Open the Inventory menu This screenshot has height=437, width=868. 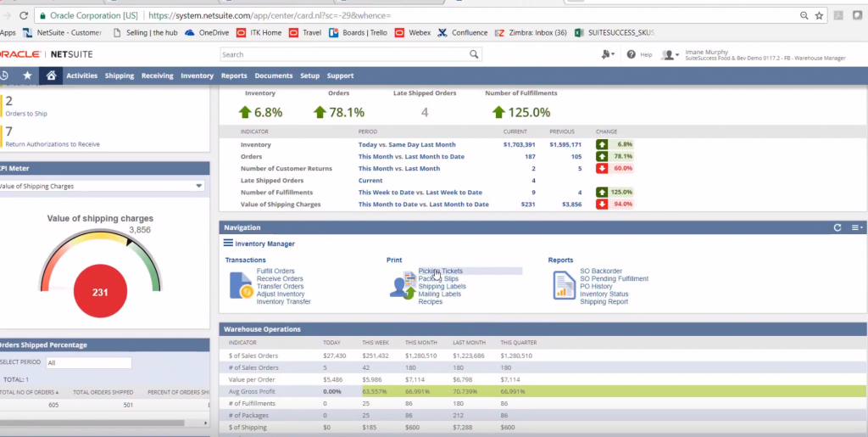[197, 76]
